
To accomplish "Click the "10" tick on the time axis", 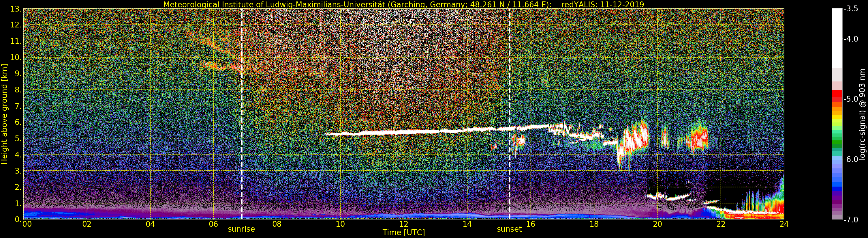I will [x=340, y=224].
